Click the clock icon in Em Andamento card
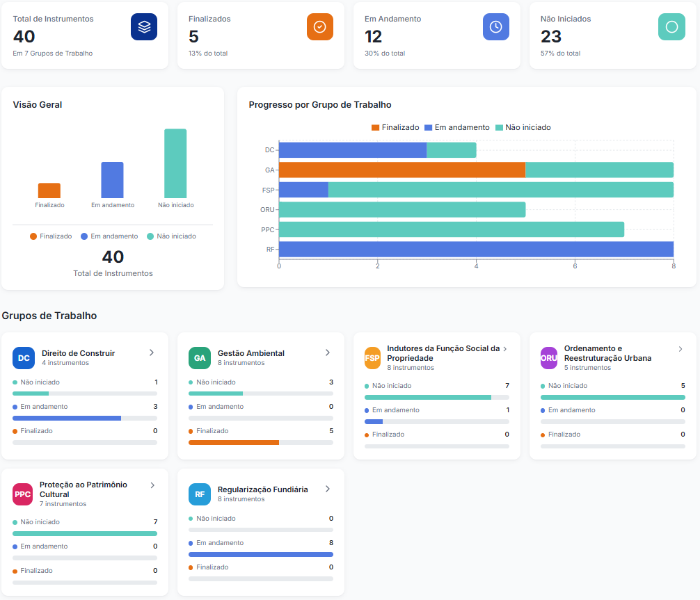The width and height of the screenshot is (700, 600). click(x=495, y=26)
